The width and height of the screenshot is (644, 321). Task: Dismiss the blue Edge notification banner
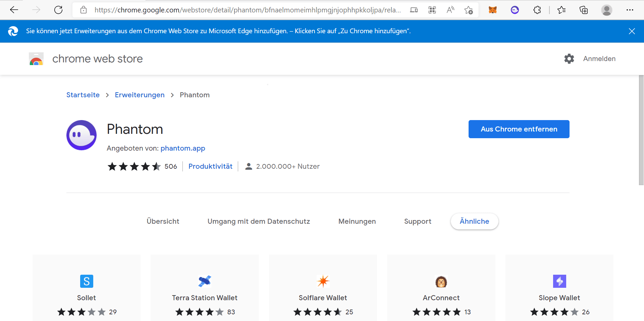pyautogui.click(x=632, y=31)
